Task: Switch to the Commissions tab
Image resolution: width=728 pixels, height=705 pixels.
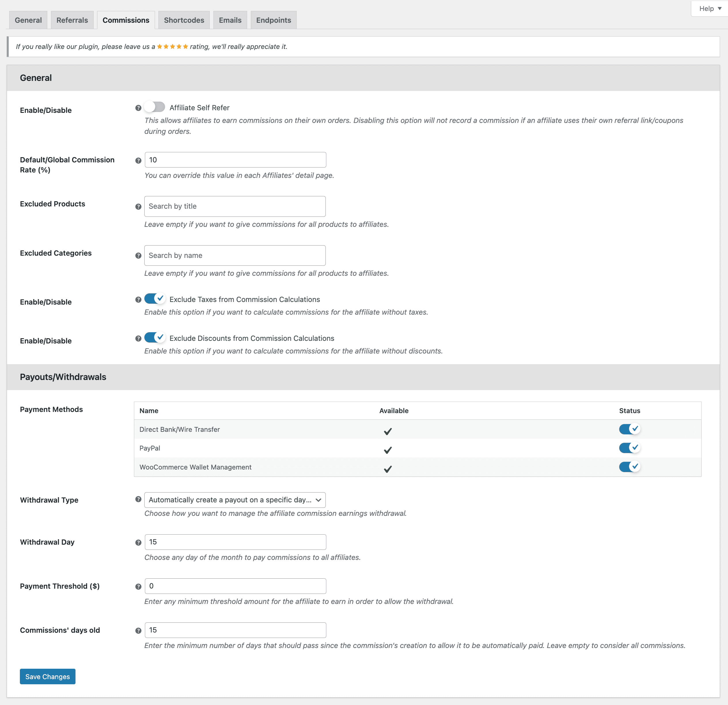Action: point(126,20)
